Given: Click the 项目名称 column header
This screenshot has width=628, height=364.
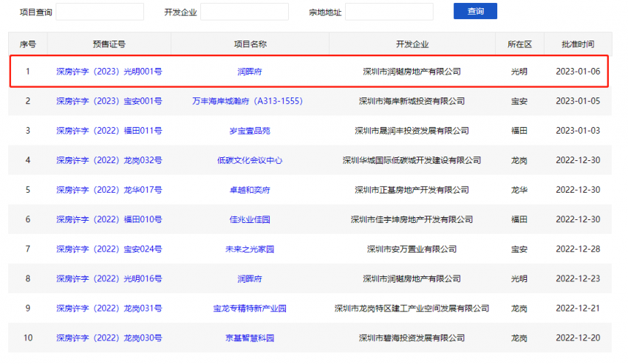Looking at the screenshot, I should click(x=250, y=44).
